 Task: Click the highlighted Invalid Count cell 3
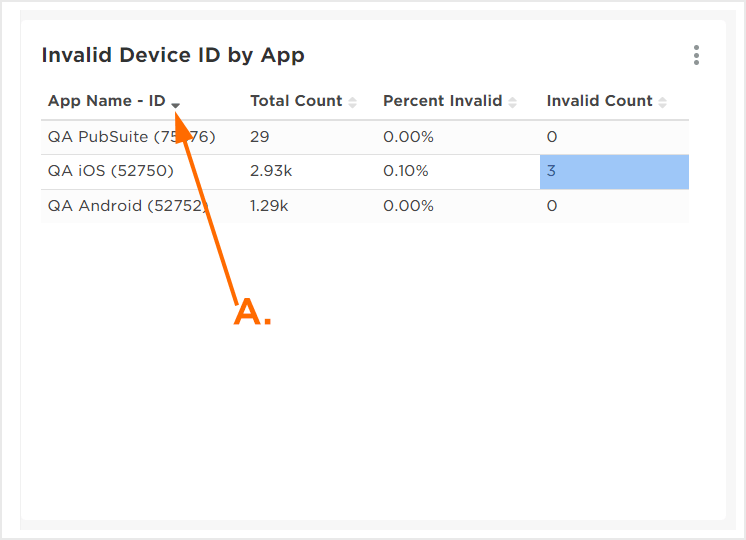click(x=613, y=171)
